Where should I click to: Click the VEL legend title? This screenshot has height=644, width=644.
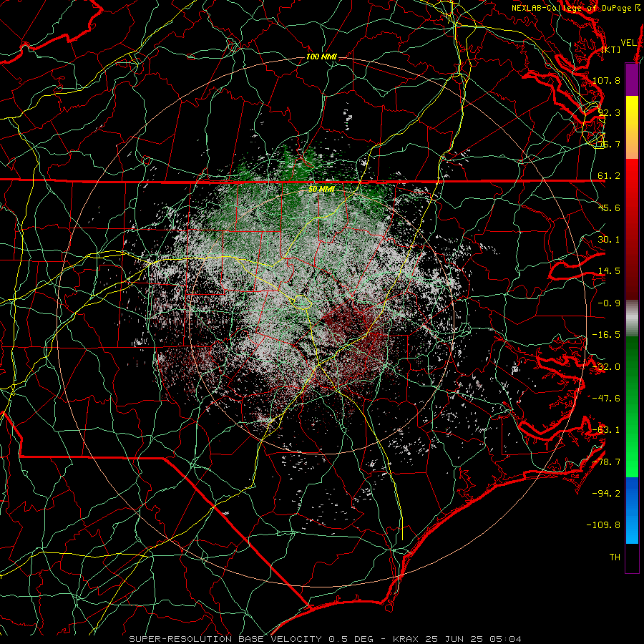[x=628, y=43]
